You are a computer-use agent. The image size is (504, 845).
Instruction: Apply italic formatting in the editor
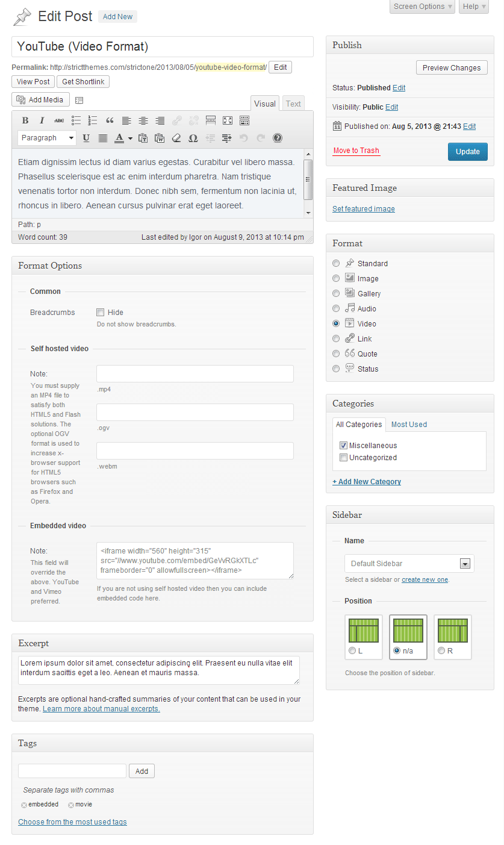click(x=42, y=120)
